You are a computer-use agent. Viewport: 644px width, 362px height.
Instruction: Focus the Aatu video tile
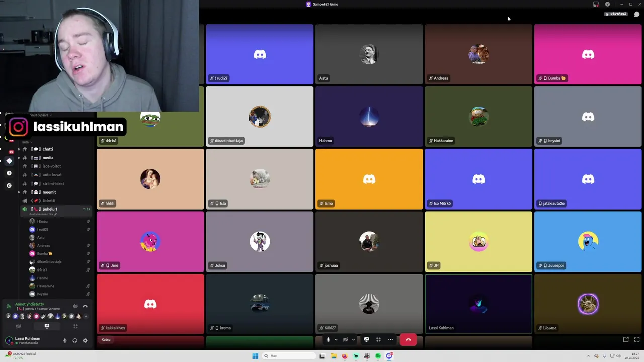[369, 54]
